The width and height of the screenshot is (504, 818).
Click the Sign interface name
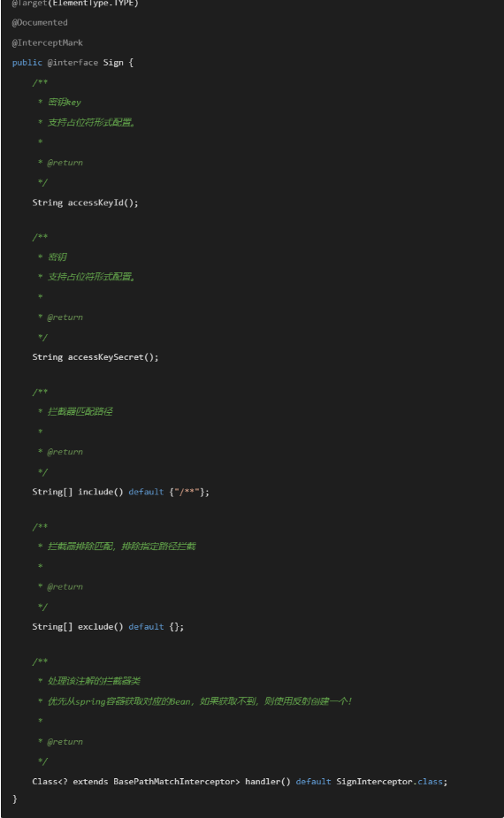(x=113, y=63)
